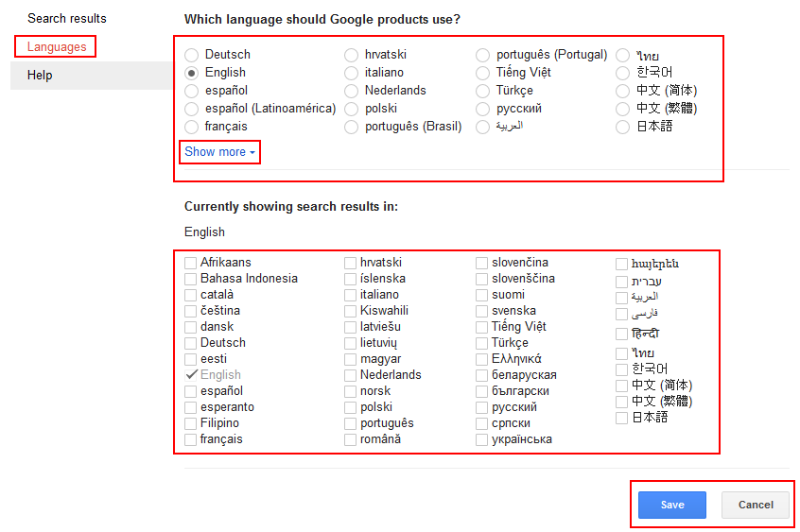Screen dimensions: 800x532
Task: Enable the esperanto checkbox
Action: [x=190, y=408]
